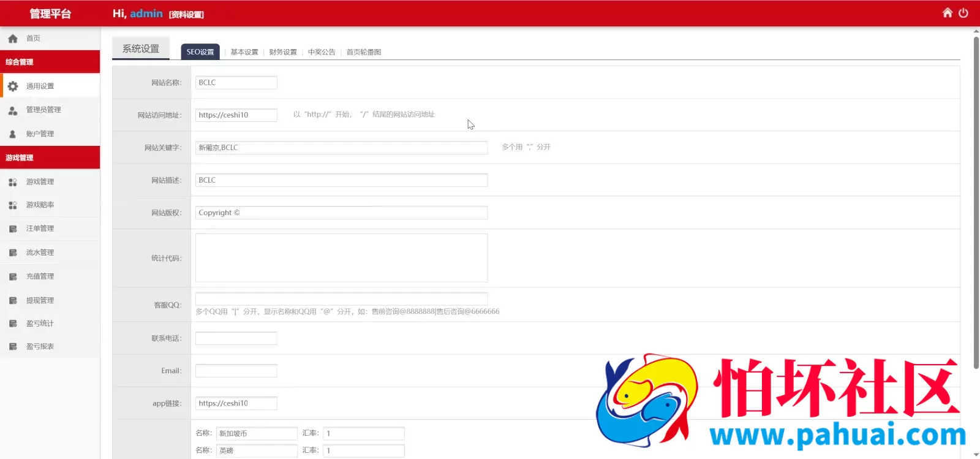980x459 pixels.
Task: Click the 汇率 field in the 英磅 row
Action: (364, 450)
